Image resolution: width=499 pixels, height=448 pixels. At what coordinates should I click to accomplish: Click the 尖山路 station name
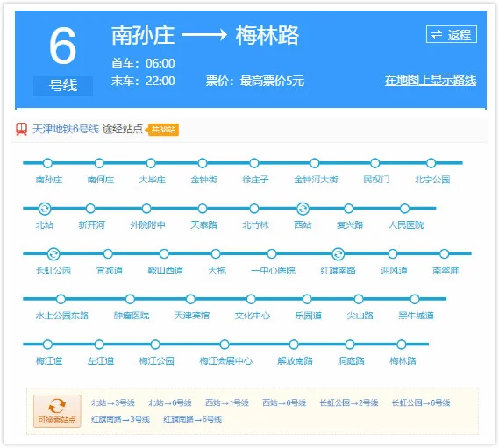(x=360, y=316)
